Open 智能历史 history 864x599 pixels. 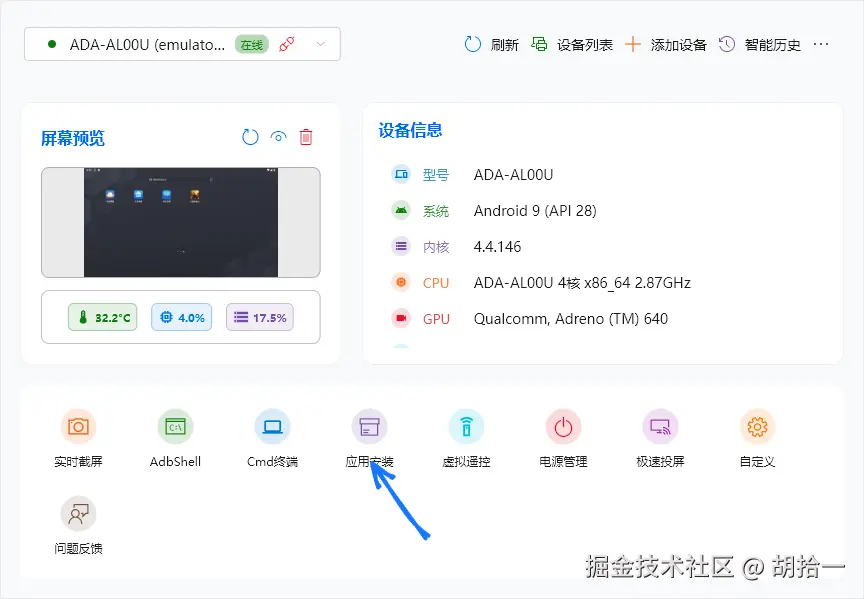coord(760,45)
